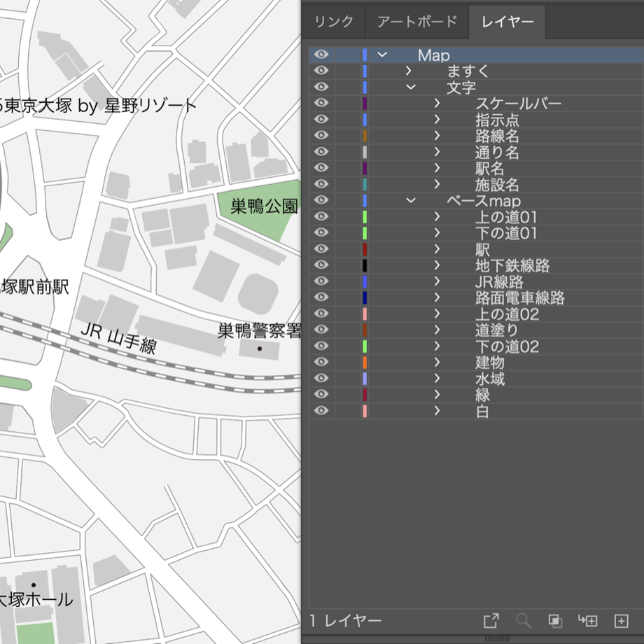Select the 緑 layer name

point(483,395)
